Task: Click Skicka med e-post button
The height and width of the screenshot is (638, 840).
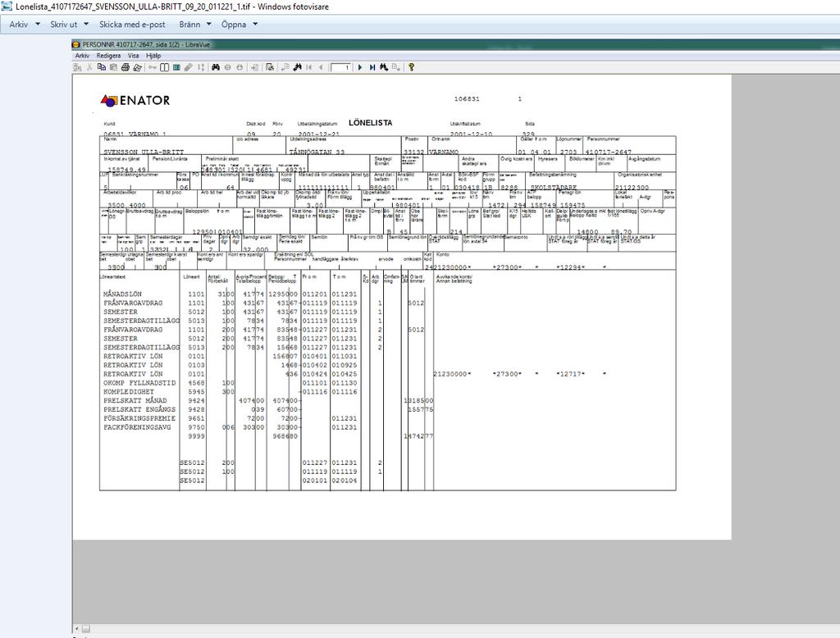Action: 132,24
